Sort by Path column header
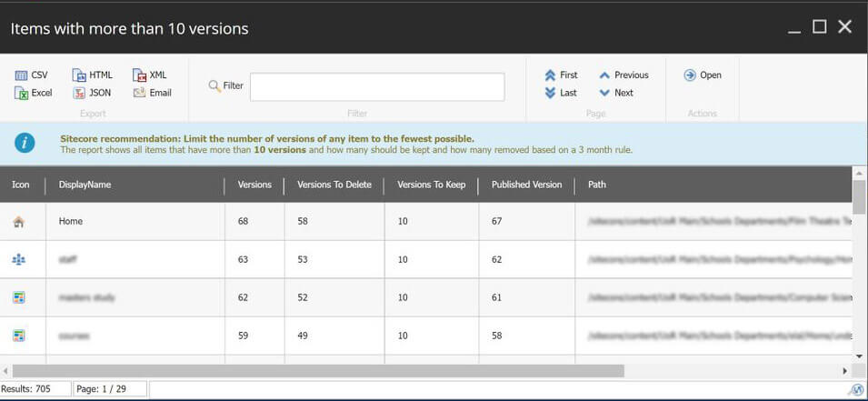868x401 pixels. point(597,185)
